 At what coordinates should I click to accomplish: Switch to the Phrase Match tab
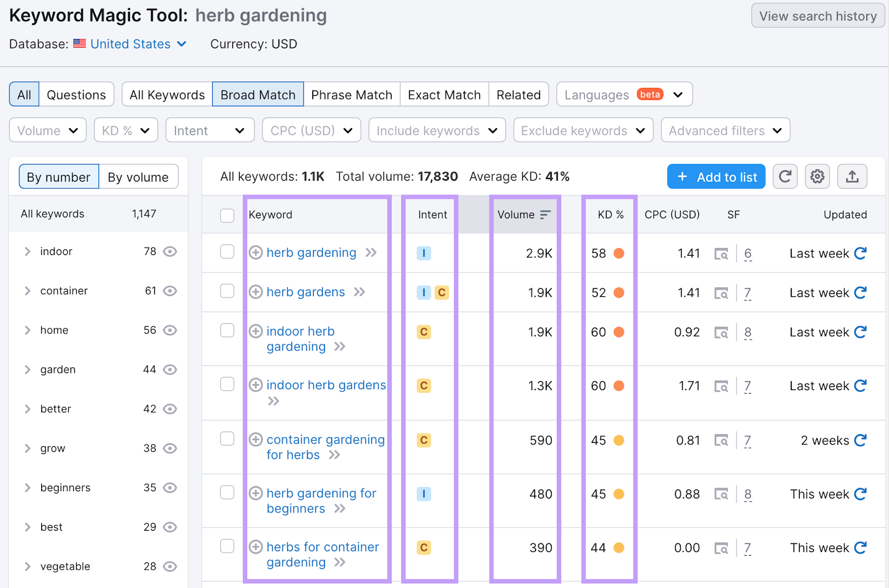[352, 94]
